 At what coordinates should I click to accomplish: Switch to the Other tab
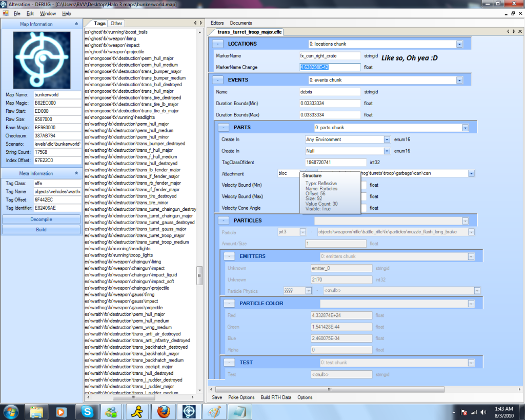(116, 24)
